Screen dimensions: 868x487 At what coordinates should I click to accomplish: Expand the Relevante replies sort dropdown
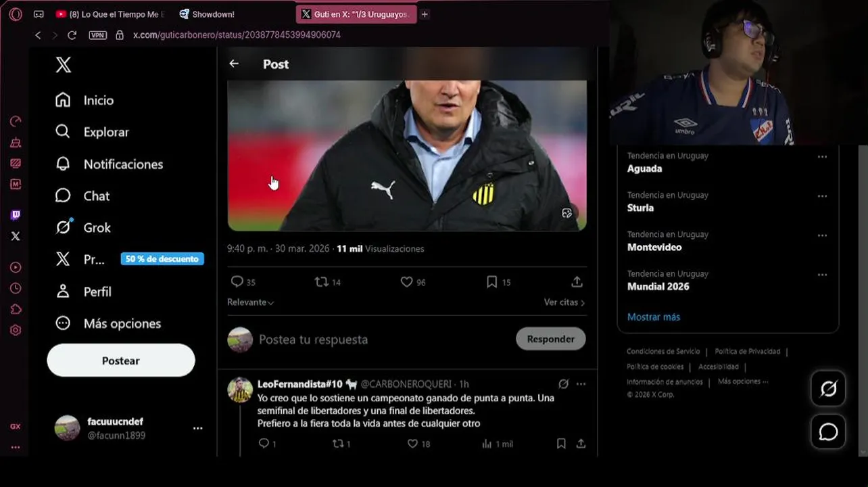[251, 302]
